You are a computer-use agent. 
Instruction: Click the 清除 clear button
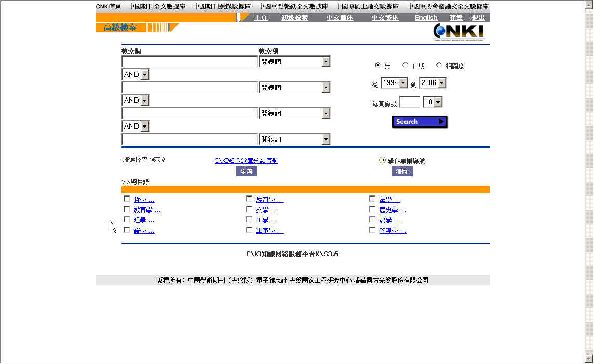tap(402, 172)
